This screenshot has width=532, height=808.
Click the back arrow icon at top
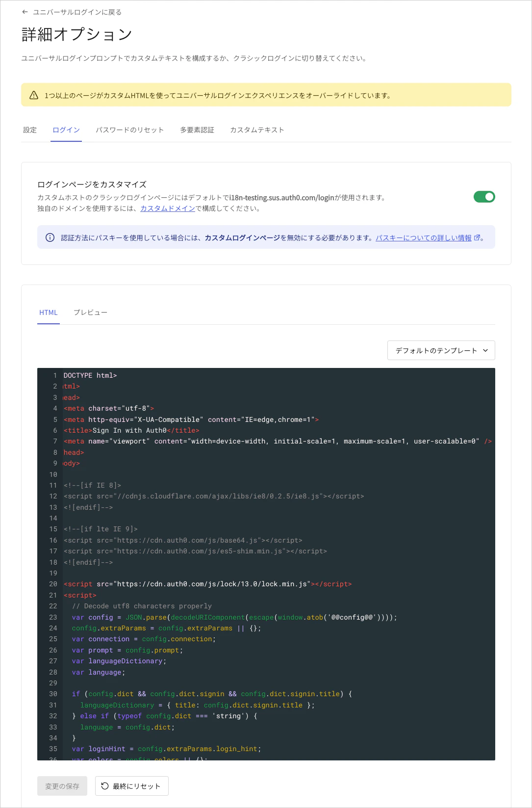pyautogui.click(x=25, y=12)
